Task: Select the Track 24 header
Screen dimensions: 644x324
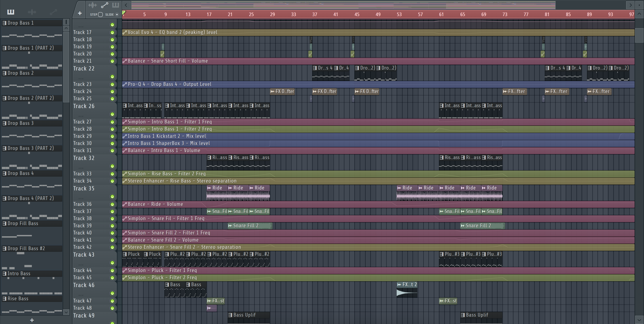Action: (95, 92)
